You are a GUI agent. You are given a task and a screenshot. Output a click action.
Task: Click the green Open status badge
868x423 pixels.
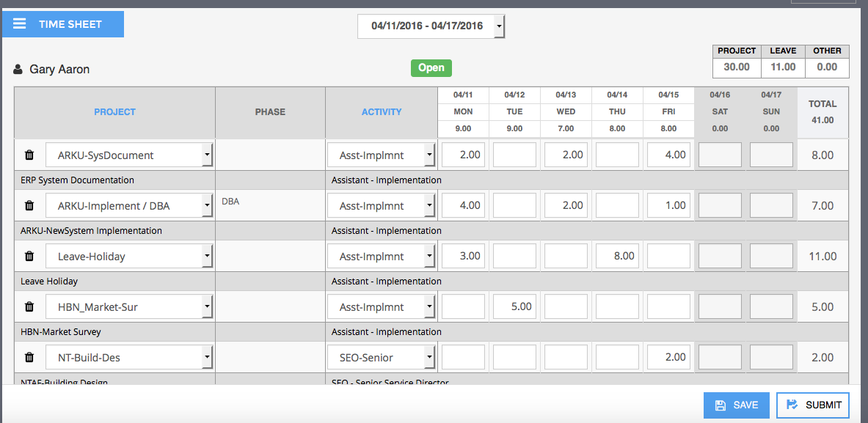[x=431, y=68]
